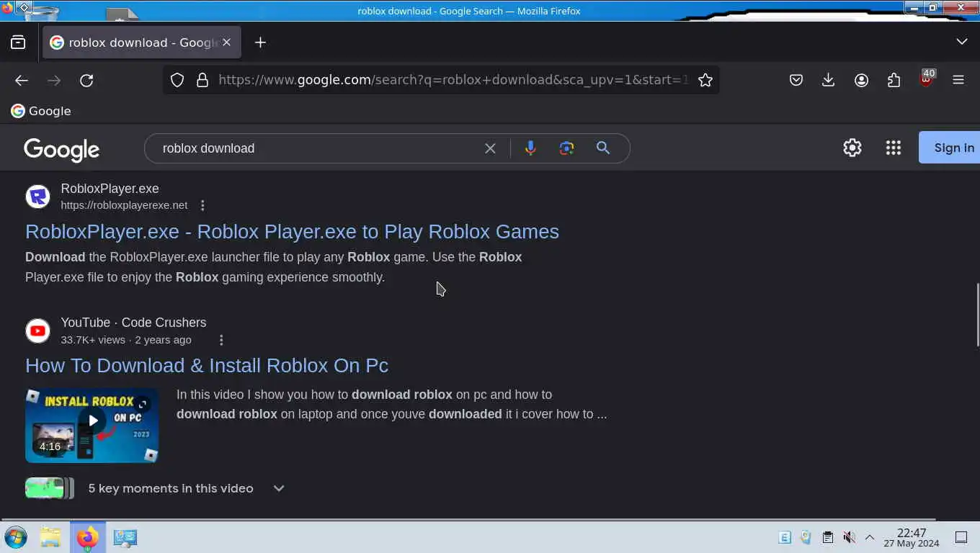Open the Google bookmark in toolbar
980x553 pixels.
coord(41,111)
